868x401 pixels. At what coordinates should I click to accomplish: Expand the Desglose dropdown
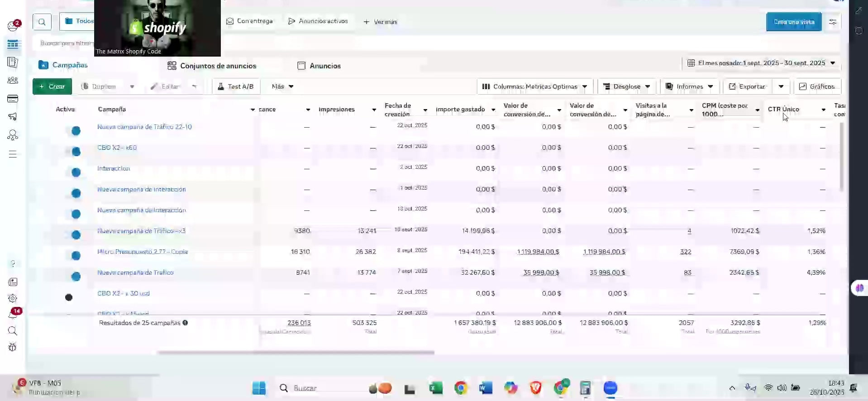(x=626, y=86)
